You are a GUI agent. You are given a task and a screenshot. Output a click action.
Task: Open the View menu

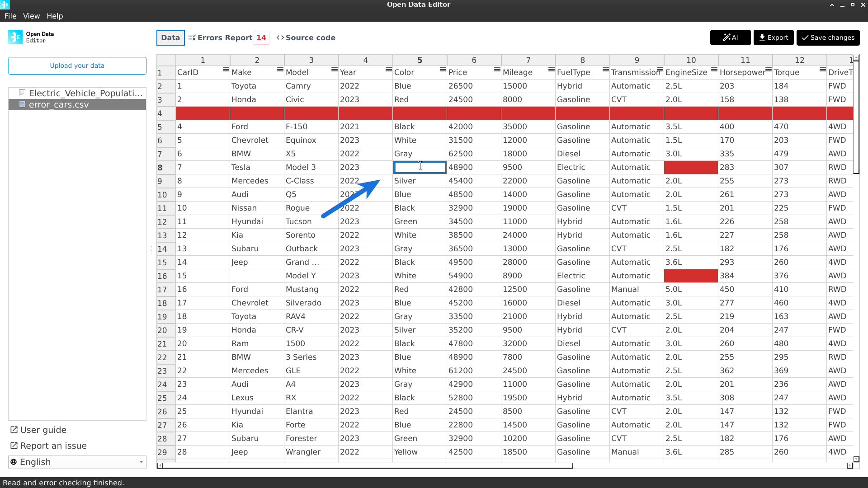coord(31,16)
